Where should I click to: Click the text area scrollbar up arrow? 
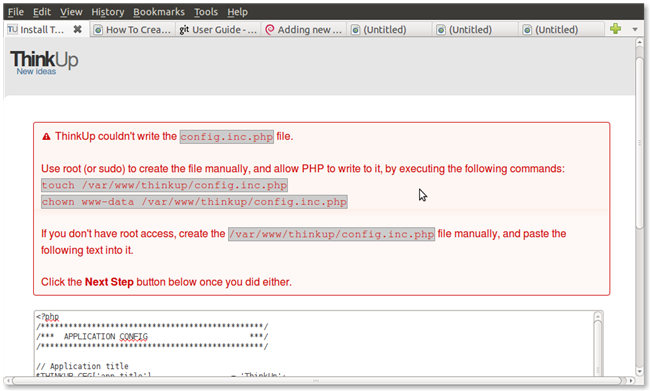pyautogui.click(x=598, y=316)
